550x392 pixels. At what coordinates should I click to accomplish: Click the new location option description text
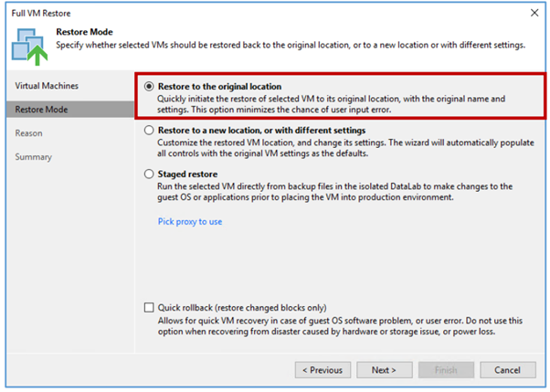pos(345,148)
